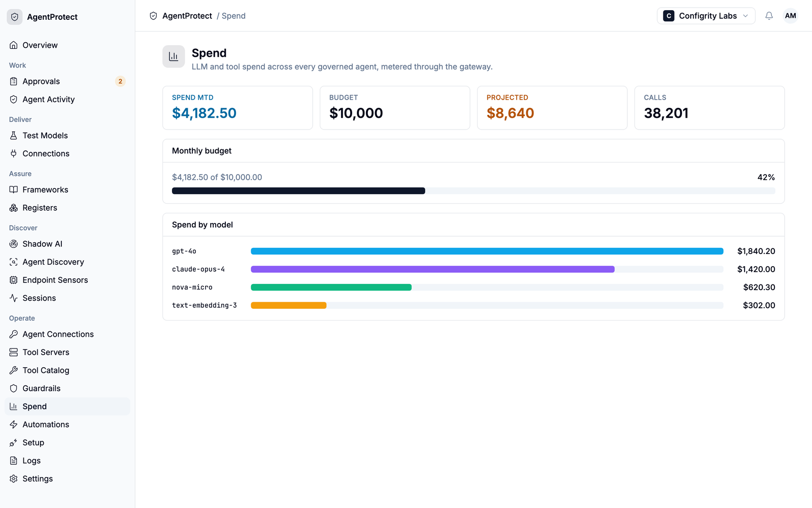Click the Logs document icon
The width and height of the screenshot is (812, 508).
click(14, 461)
